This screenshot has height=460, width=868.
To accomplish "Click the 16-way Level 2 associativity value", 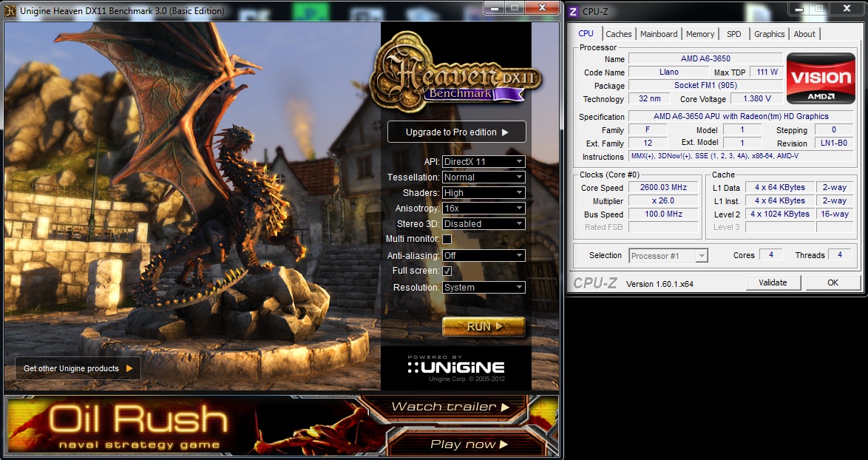I will tap(835, 214).
